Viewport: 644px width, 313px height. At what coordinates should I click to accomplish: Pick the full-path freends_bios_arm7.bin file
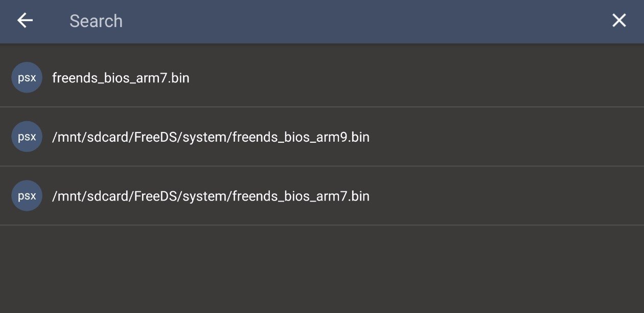click(x=211, y=196)
